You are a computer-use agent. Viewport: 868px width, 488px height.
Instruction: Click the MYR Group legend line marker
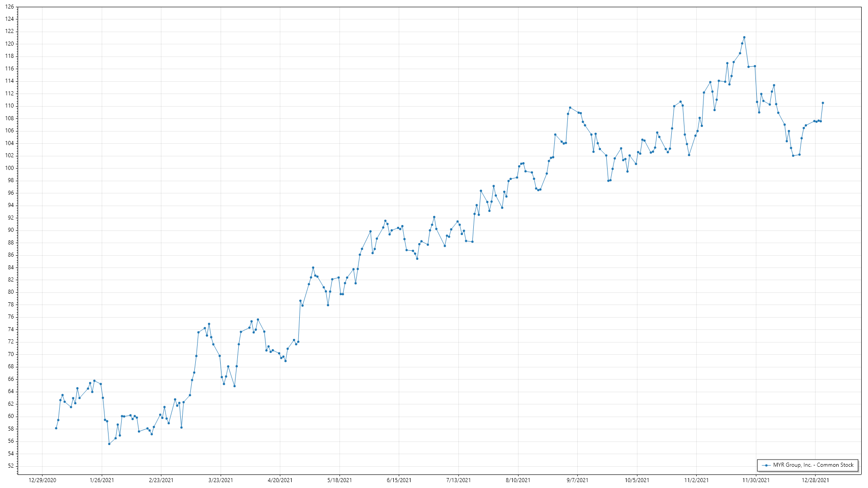(766, 465)
